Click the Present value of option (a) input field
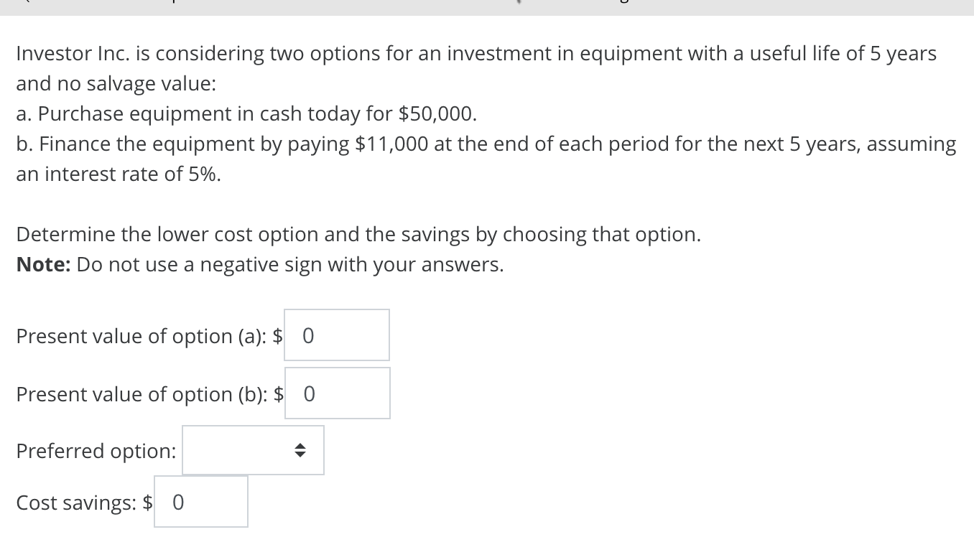This screenshot has width=974, height=560. [x=336, y=335]
